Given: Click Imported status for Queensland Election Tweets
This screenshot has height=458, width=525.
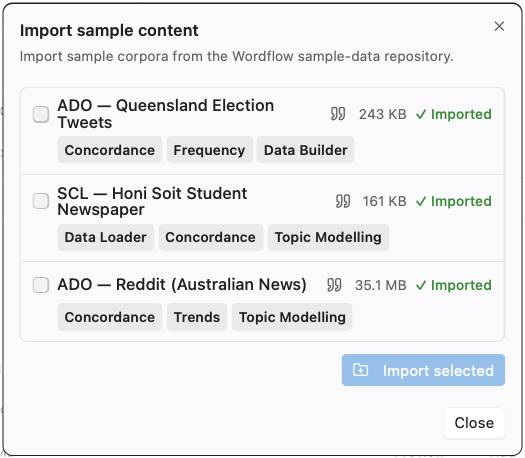Looking at the screenshot, I should pos(454,114).
